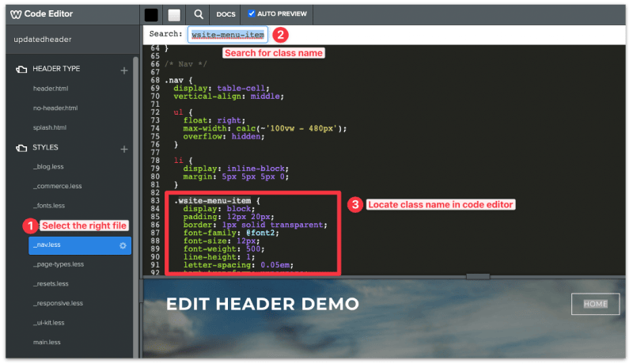
Task: Click the Weebly logo icon
Action: [17, 14]
